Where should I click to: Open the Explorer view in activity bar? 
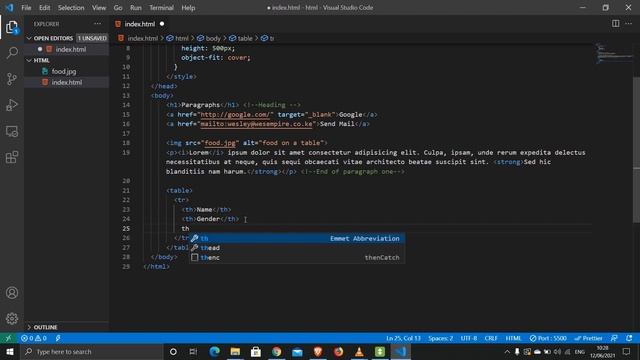pyautogui.click(x=12, y=27)
